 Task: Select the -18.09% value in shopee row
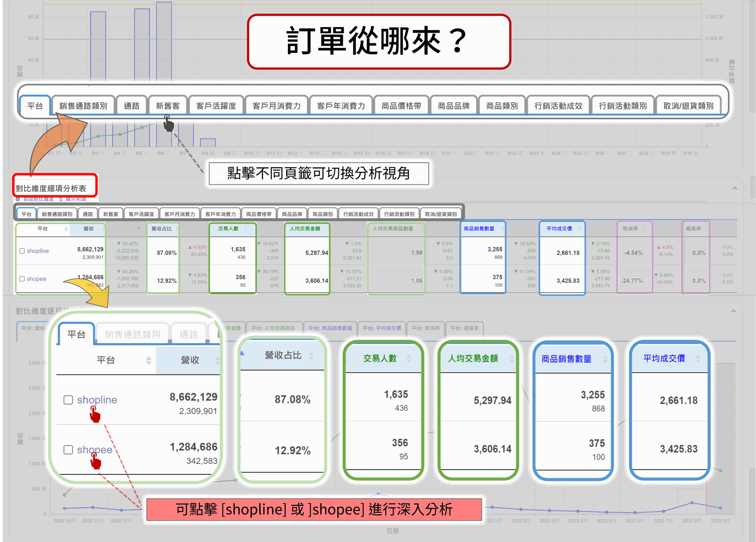(664, 282)
